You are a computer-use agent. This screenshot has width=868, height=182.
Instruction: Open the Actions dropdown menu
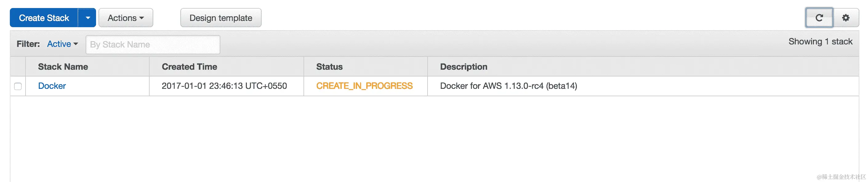(x=125, y=18)
